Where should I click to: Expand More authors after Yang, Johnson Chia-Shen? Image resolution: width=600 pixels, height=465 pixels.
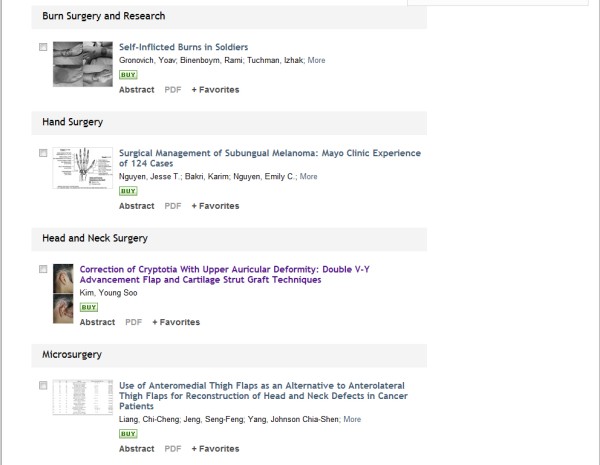pyautogui.click(x=352, y=419)
